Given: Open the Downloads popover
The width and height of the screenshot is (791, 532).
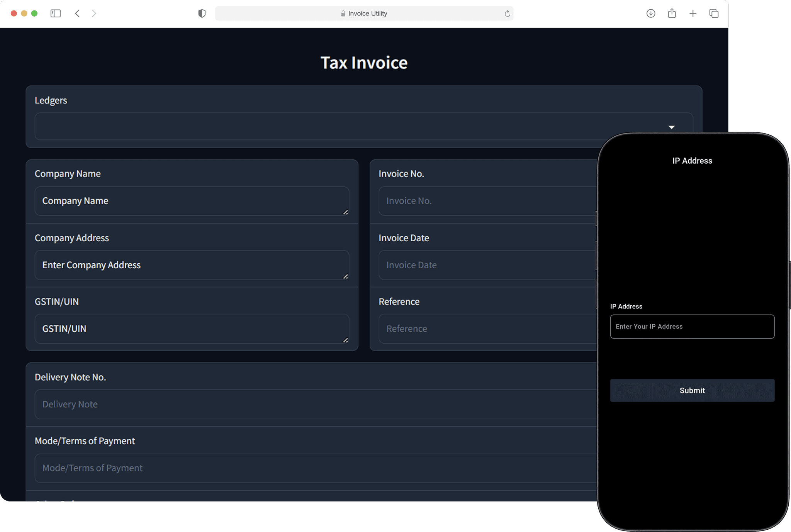Looking at the screenshot, I should pyautogui.click(x=651, y=13).
